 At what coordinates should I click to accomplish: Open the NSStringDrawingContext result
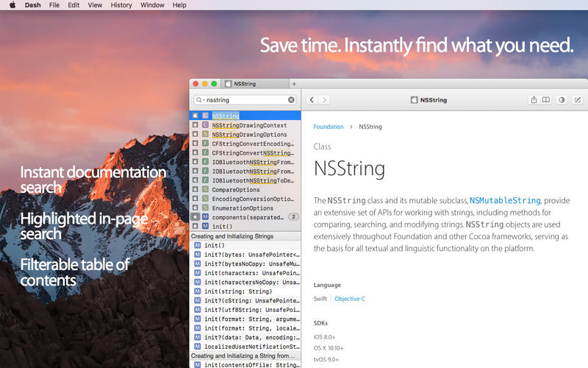(245, 125)
